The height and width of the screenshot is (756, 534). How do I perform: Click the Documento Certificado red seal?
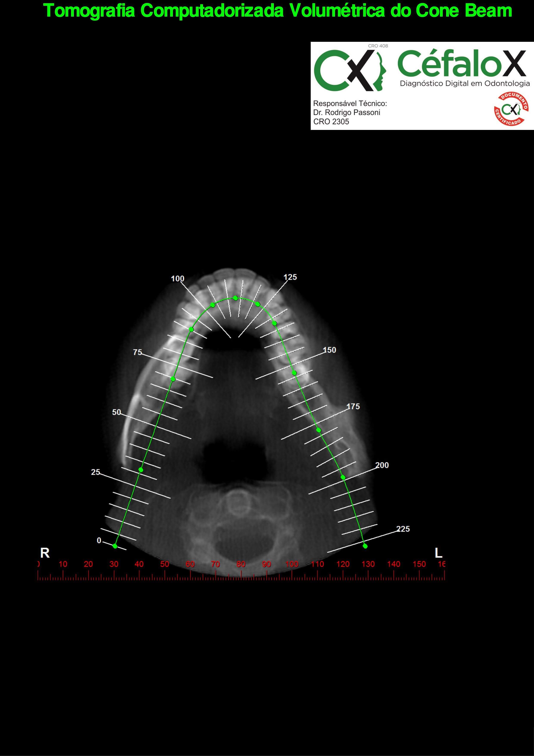point(511,109)
